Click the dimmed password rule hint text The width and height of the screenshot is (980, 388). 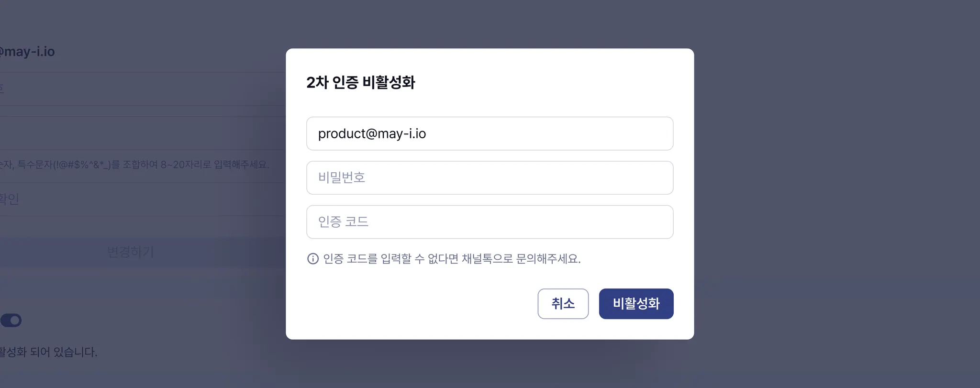tap(135, 165)
